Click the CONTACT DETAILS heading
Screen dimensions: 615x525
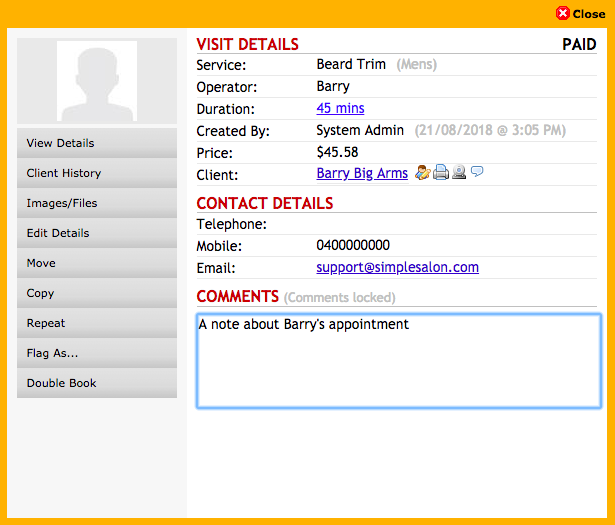tap(265, 203)
